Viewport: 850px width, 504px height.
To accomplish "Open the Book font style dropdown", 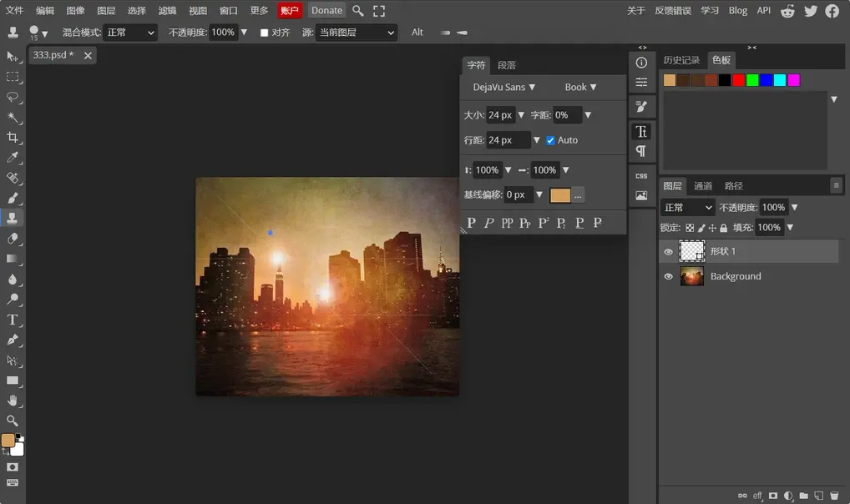I will [x=580, y=88].
